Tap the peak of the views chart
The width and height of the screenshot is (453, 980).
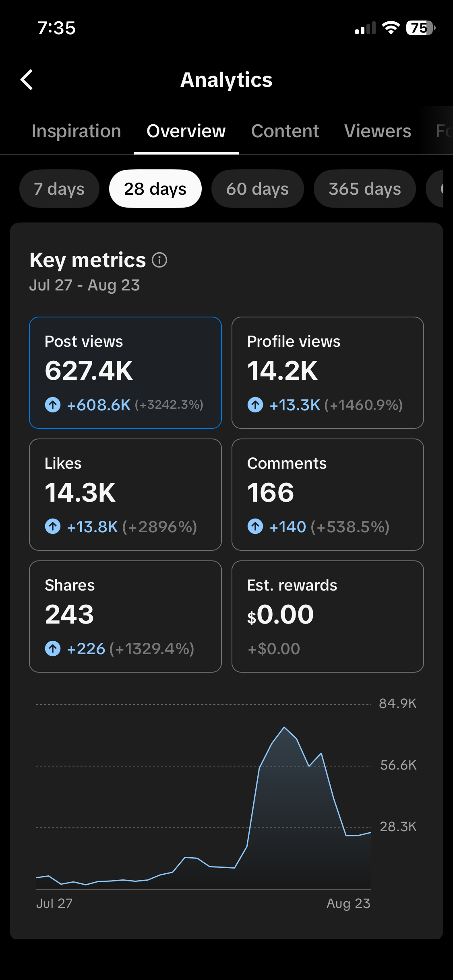284,727
